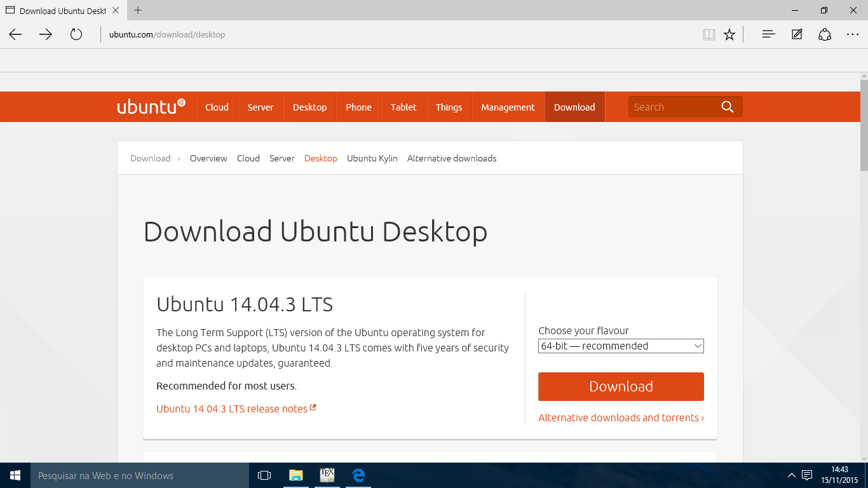Open the More actions ellipsis menu
The width and height of the screenshot is (868, 488).
[853, 35]
